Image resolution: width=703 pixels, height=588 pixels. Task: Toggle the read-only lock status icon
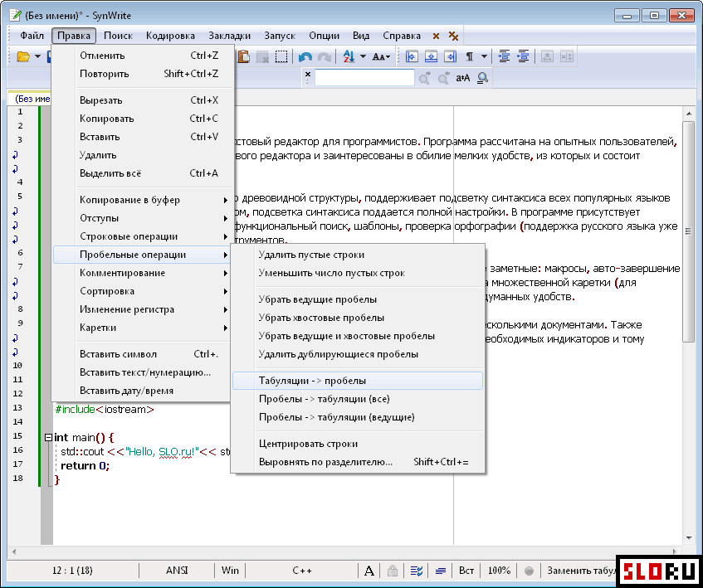[x=393, y=571]
